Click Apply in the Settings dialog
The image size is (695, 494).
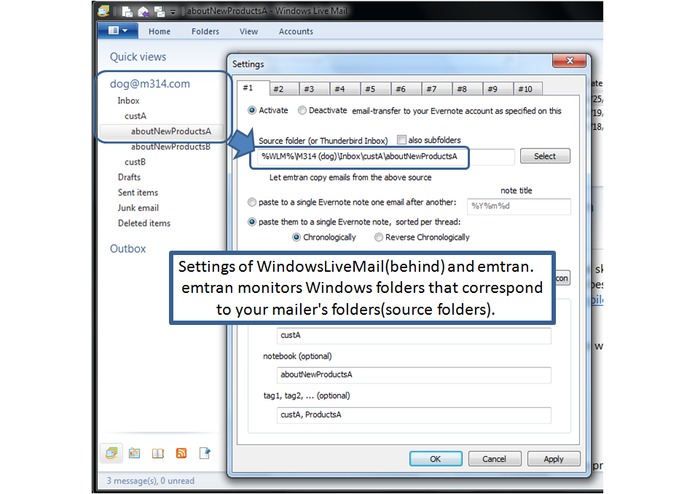tap(554, 459)
